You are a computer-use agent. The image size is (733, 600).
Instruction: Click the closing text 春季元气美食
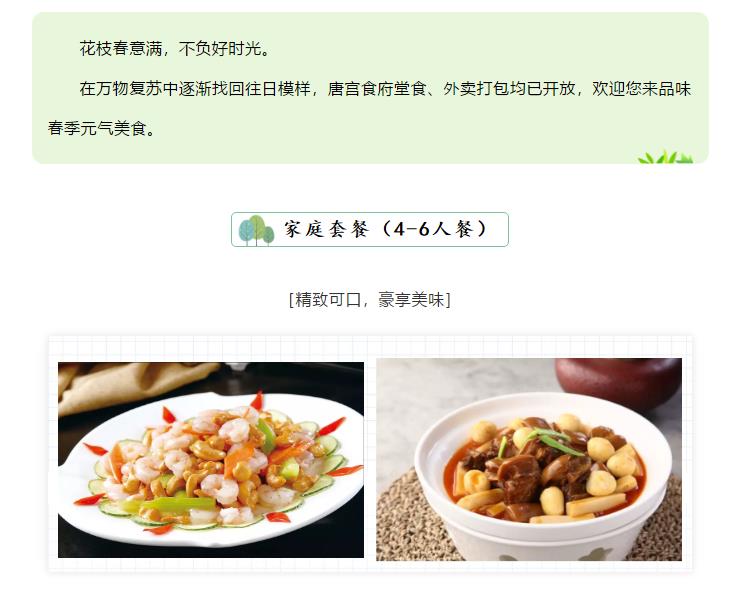click(97, 128)
